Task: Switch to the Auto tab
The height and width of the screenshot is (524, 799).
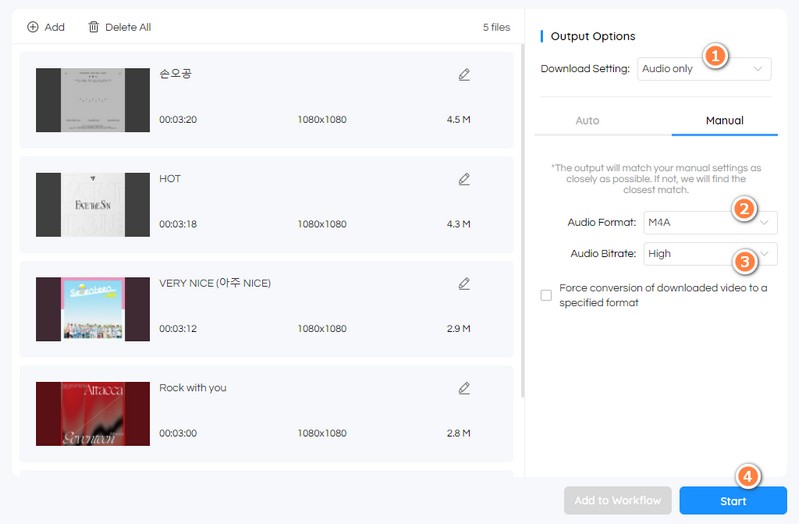Action: coord(587,120)
